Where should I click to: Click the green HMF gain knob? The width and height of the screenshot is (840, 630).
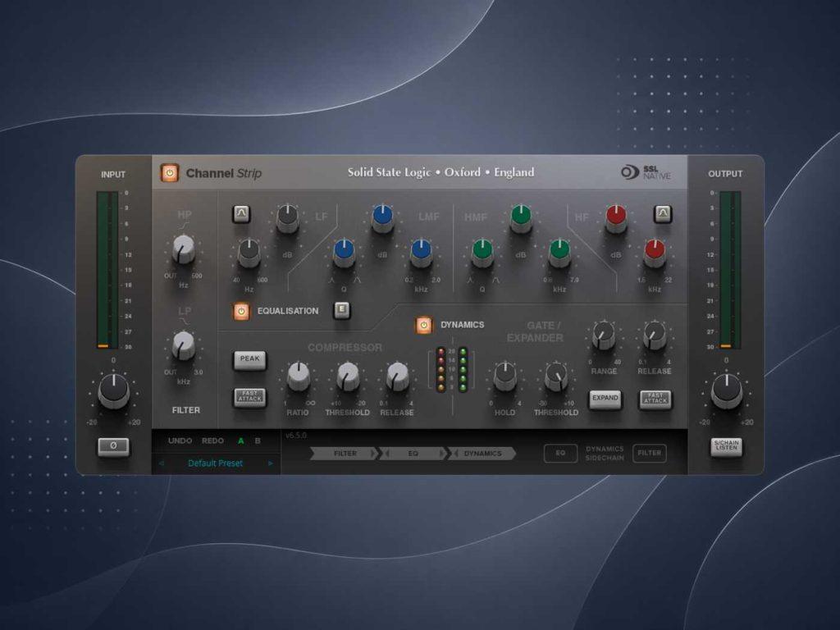coord(521,218)
